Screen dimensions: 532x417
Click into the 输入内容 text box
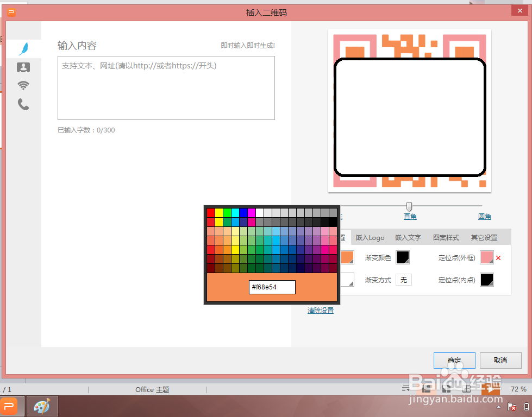point(166,88)
